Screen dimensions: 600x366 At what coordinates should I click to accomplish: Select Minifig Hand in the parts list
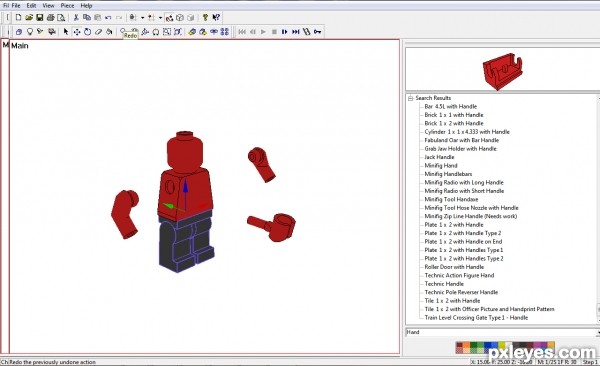pyautogui.click(x=441, y=165)
